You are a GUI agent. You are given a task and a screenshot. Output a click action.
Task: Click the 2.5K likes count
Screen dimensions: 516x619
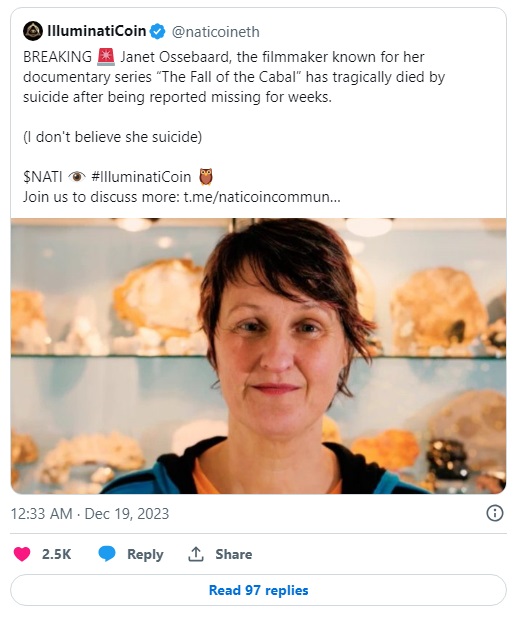tap(56, 554)
